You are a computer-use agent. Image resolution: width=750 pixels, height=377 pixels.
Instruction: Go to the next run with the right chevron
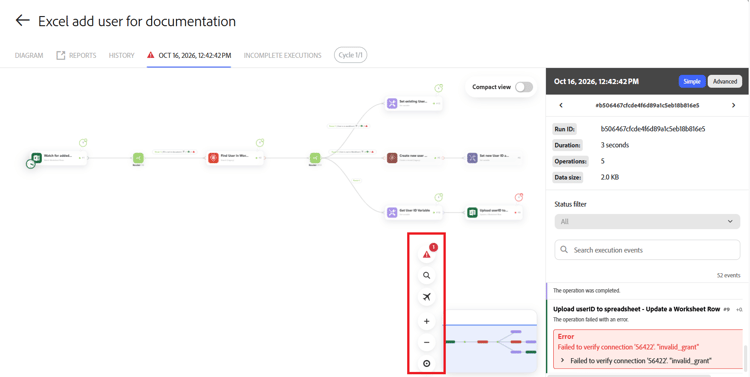733,105
